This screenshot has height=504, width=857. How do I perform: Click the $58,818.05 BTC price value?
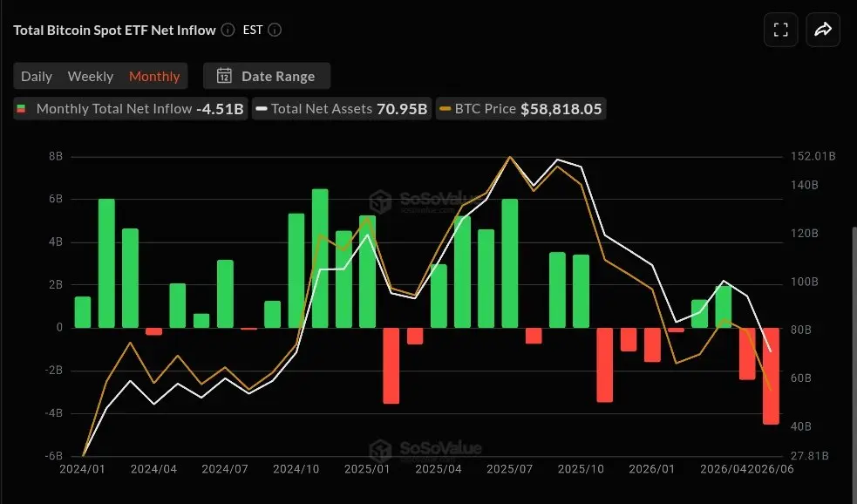561,109
